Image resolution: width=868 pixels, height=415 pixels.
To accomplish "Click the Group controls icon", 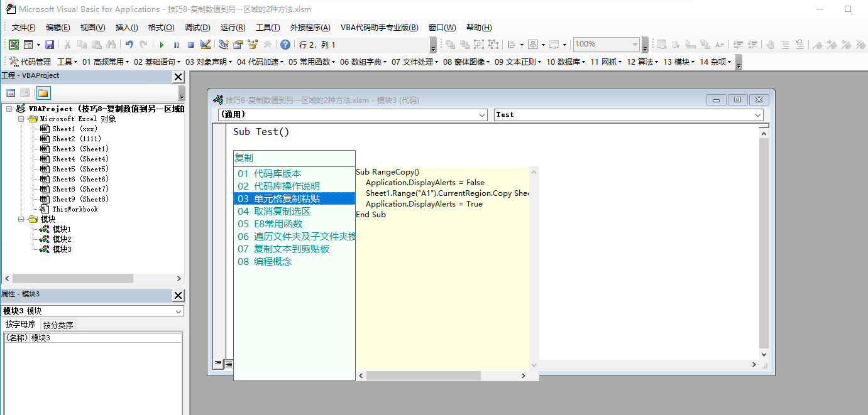I will (479, 45).
